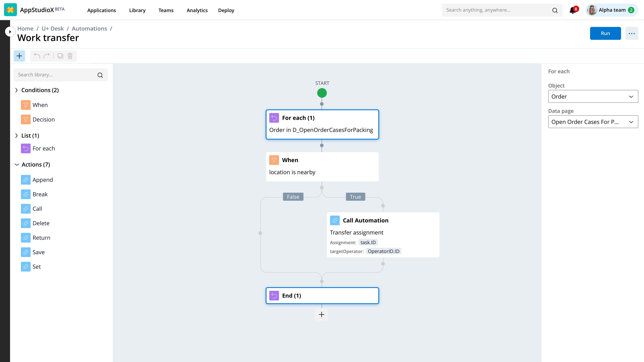The width and height of the screenshot is (644, 362).
Task: Navigate to Automations breadcrumb link
Action: (89, 29)
